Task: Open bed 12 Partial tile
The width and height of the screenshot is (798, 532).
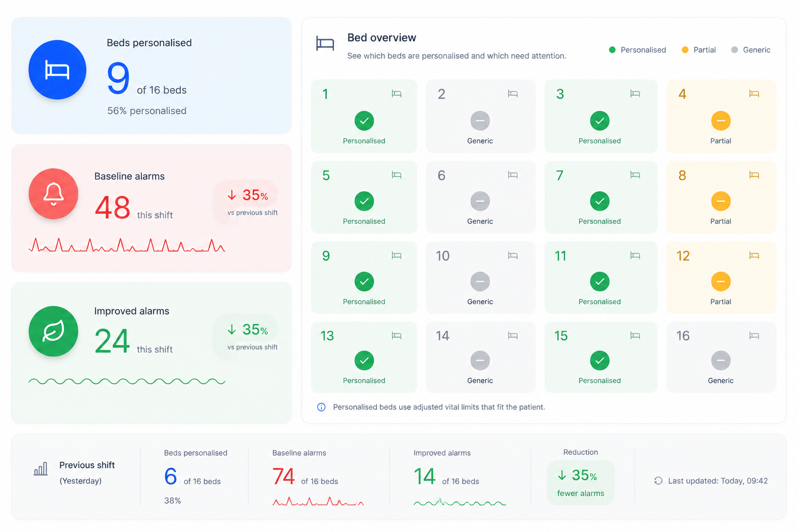Action: (x=721, y=277)
